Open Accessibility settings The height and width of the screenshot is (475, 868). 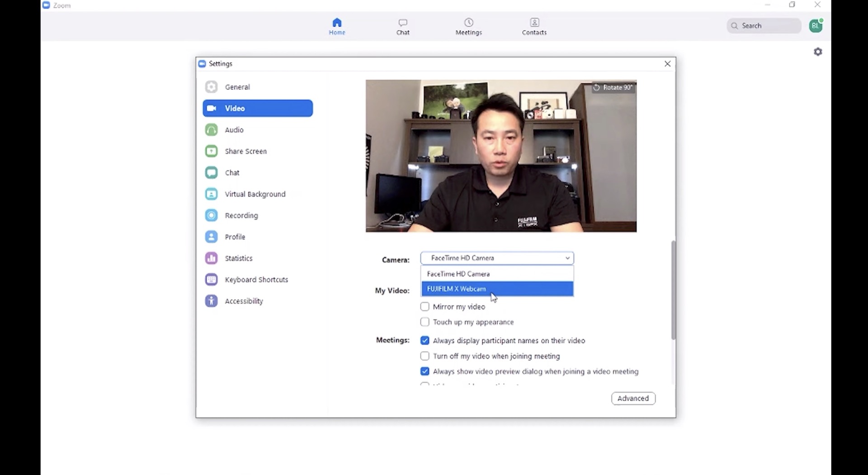[x=244, y=301]
